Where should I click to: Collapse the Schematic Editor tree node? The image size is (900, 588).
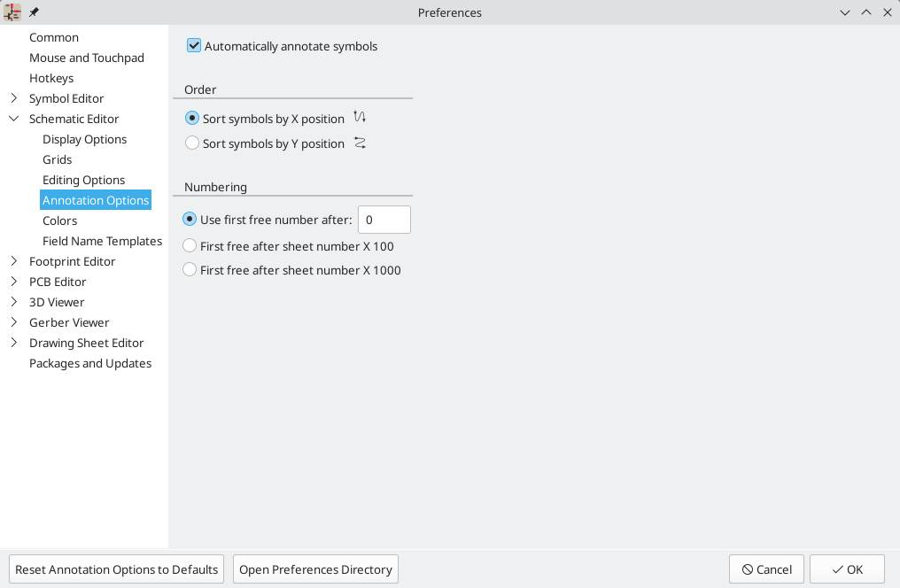14,119
